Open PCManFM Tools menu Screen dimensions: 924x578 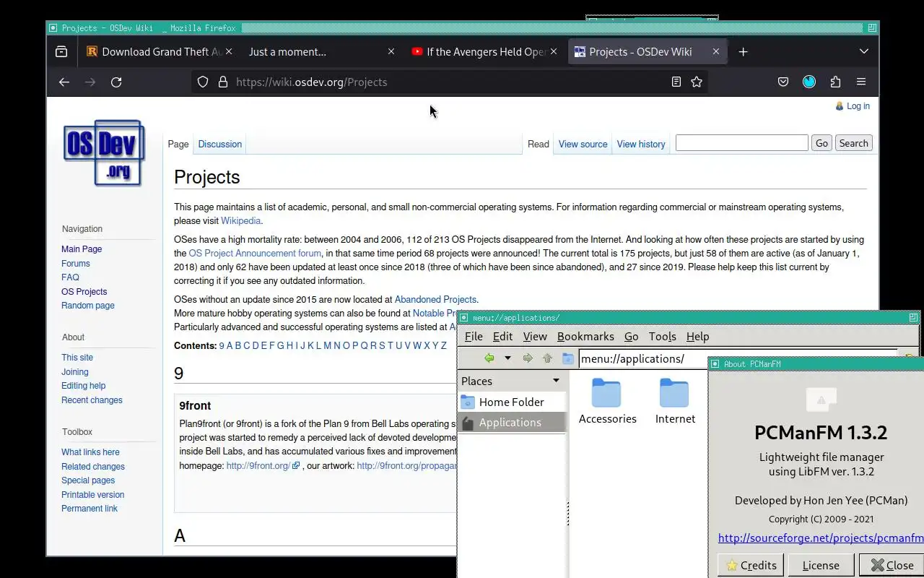[x=662, y=337]
